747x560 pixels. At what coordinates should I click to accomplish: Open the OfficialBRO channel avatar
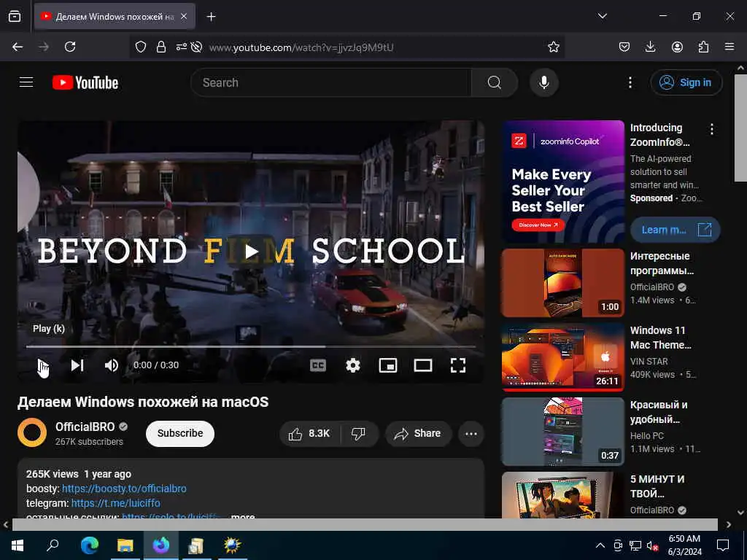[x=32, y=432]
